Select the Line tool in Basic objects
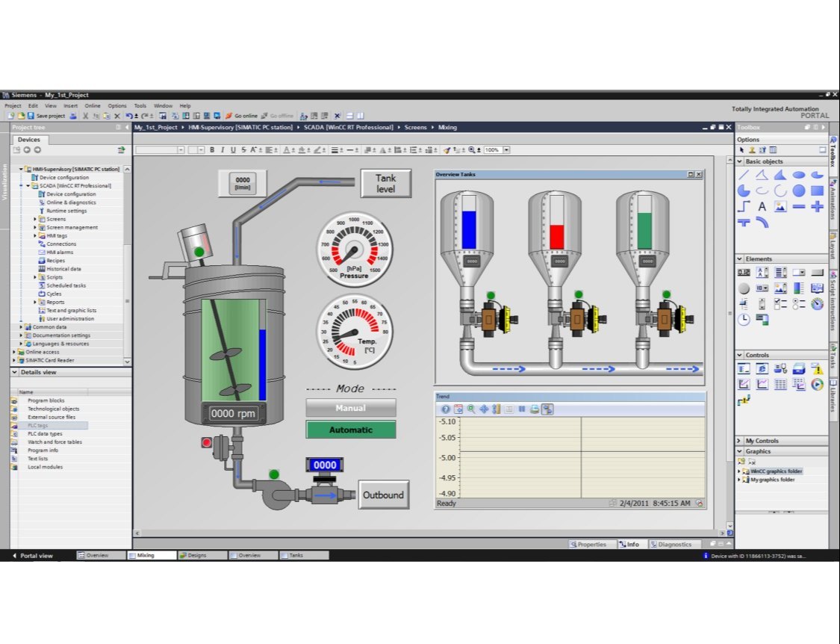 pyautogui.click(x=744, y=175)
